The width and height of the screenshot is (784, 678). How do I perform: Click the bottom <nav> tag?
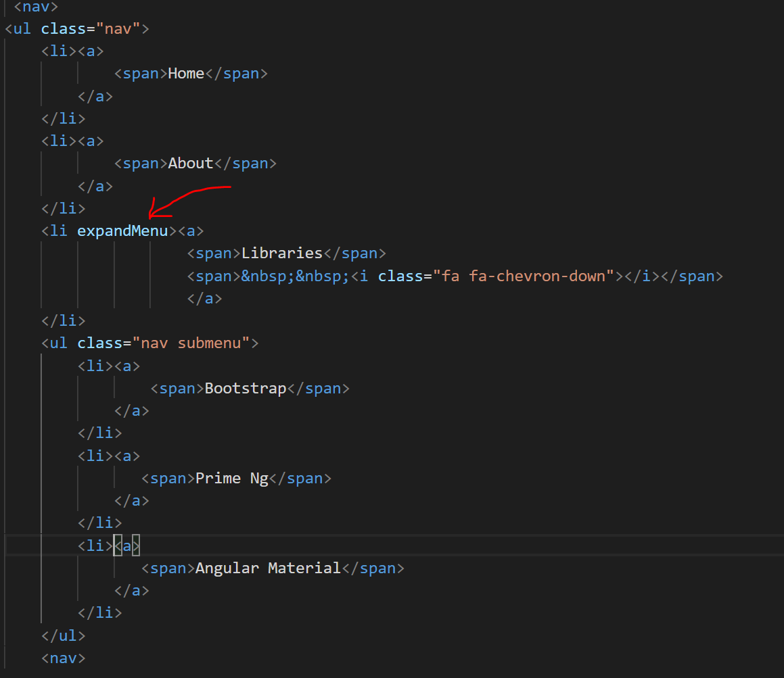click(x=62, y=658)
